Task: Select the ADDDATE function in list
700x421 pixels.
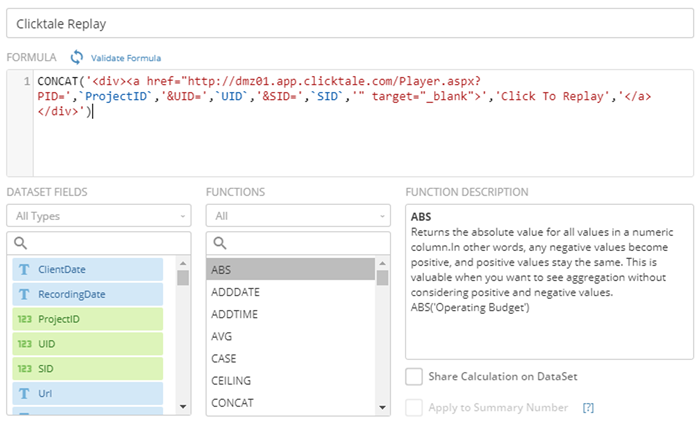Action: [235, 291]
